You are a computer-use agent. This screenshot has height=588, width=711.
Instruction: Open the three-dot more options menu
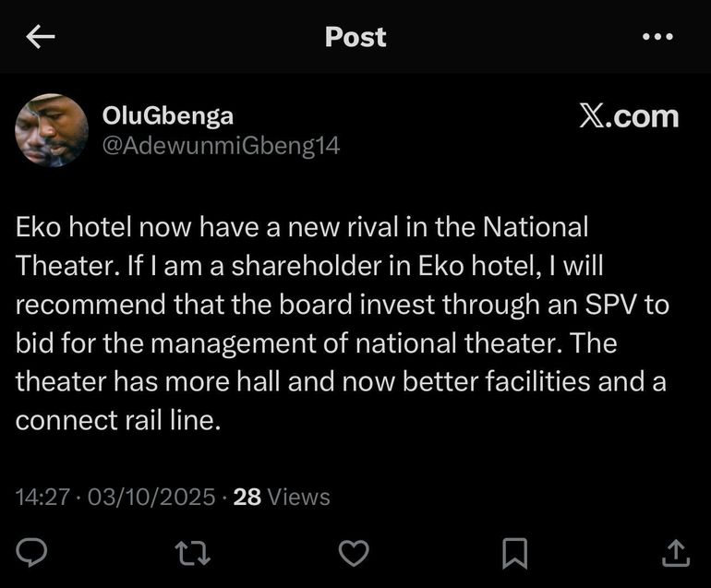click(x=657, y=37)
